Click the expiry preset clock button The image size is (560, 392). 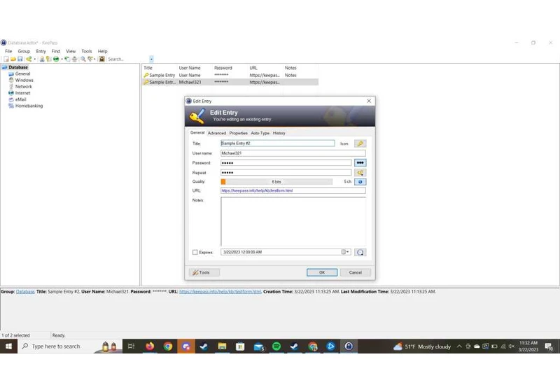point(360,253)
